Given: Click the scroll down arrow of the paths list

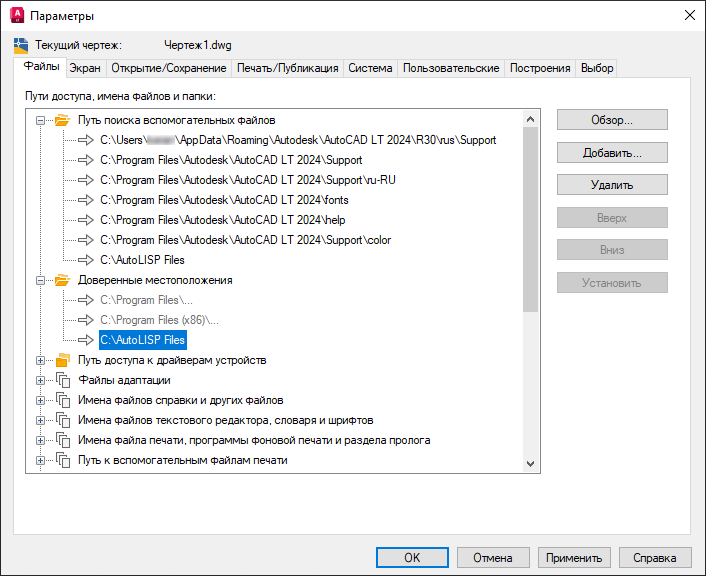Looking at the screenshot, I should pyautogui.click(x=530, y=463).
